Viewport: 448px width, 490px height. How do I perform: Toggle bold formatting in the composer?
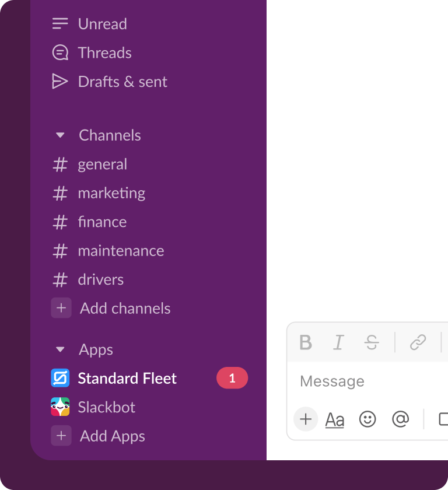click(x=306, y=342)
